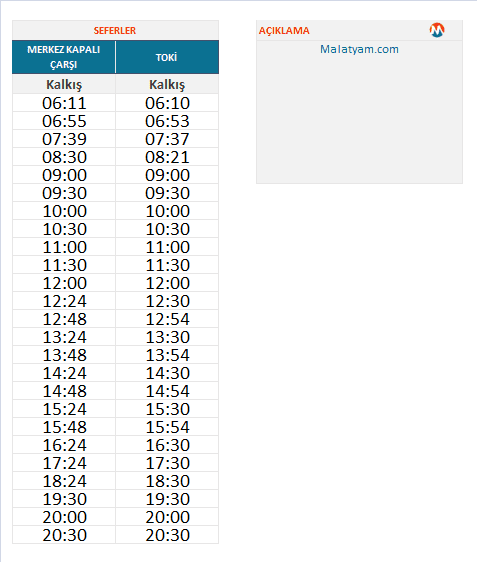Select MERKEZ KAPALI ÇARŞI column header

(64, 57)
